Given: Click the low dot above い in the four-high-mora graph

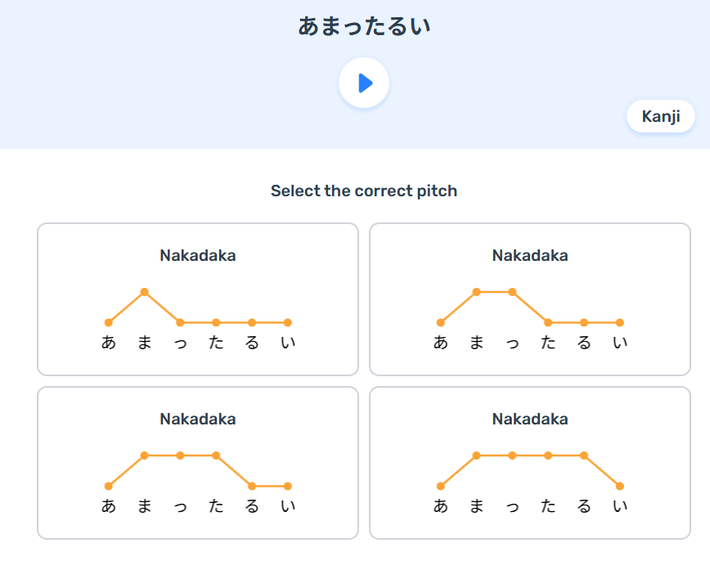Looking at the screenshot, I should tap(620, 486).
